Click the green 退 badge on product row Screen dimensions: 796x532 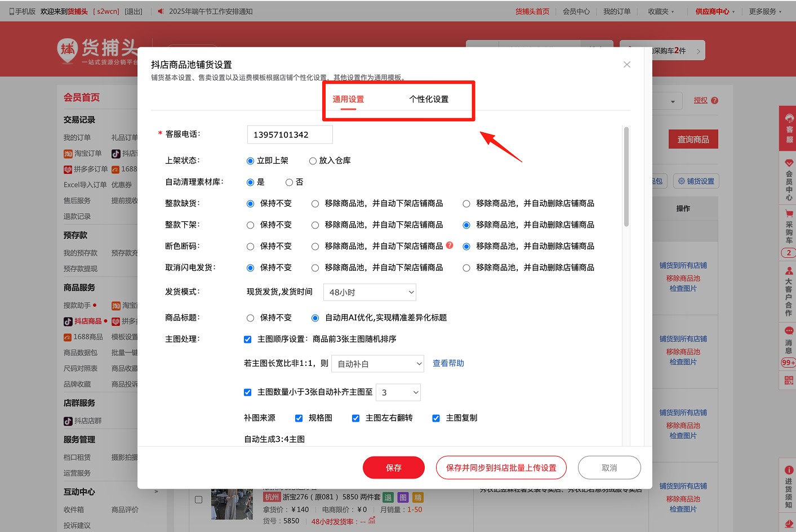(x=388, y=498)
